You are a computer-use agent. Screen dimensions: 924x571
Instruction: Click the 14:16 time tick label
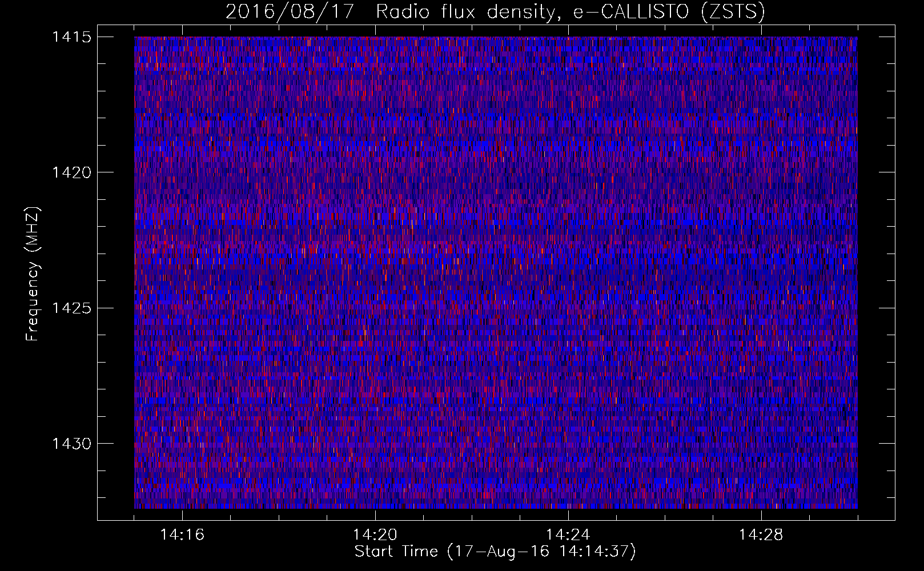click(182, 535)
